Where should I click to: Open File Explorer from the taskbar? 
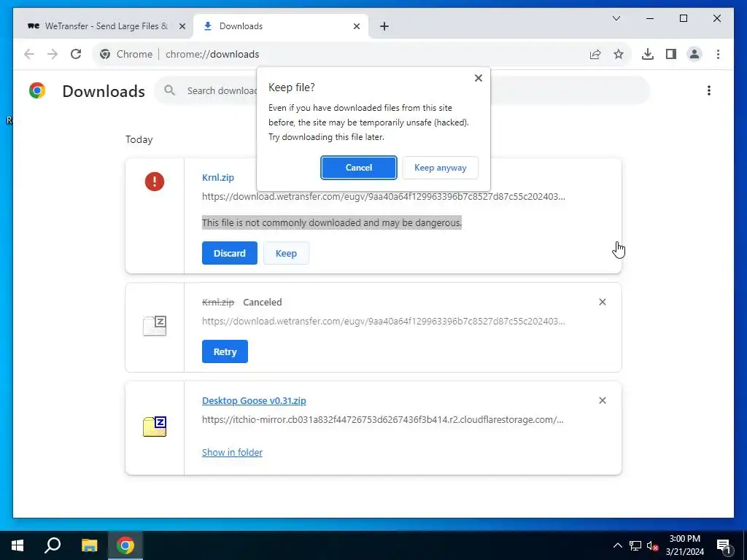[89, 545]
